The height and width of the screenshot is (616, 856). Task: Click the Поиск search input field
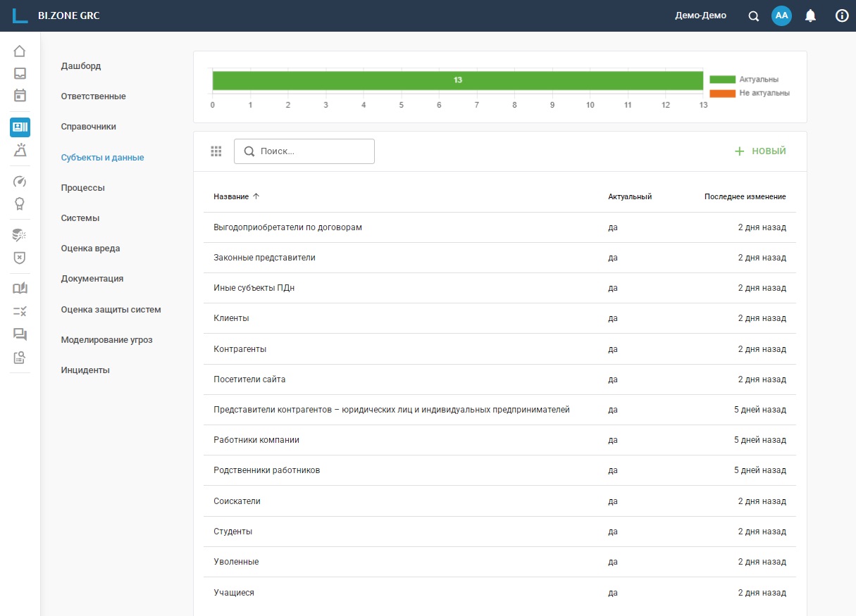click(310, 151)
